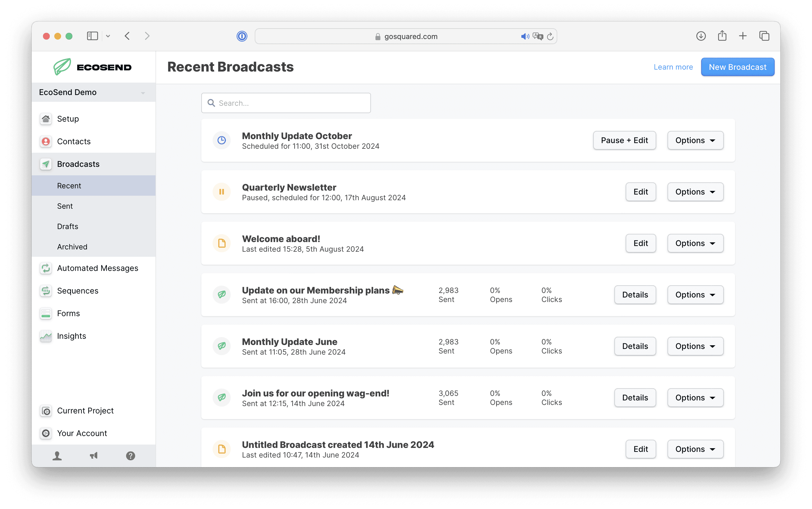Image resolution: width=812 pixels, height=509 pixels.
Task: Click the help question mark icon
Action: [131, 456]
